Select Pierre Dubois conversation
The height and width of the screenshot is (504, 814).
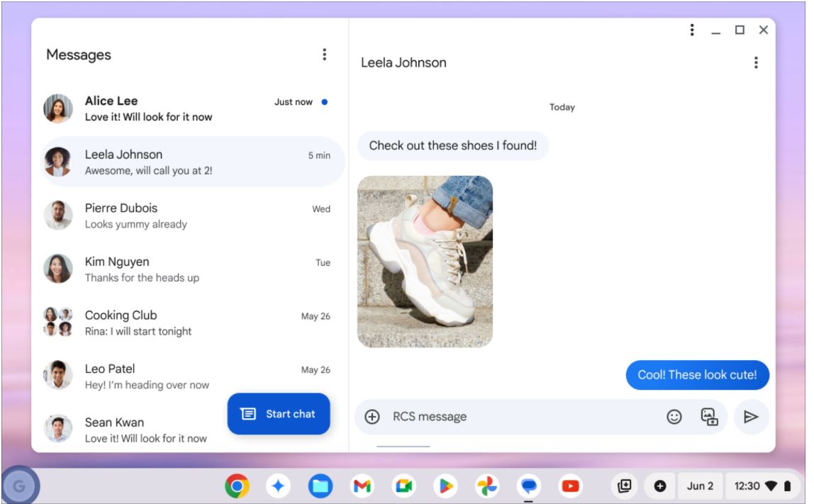[188, 215]
